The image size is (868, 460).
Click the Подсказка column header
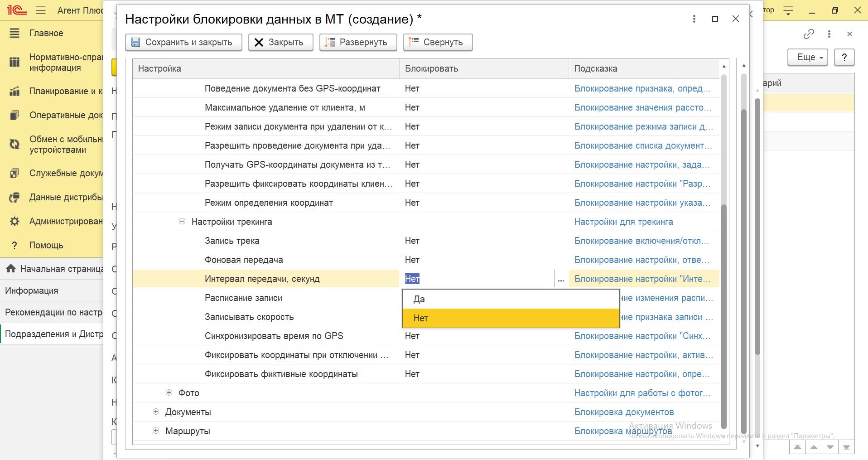pyautogui.click(x=644, y=68)
